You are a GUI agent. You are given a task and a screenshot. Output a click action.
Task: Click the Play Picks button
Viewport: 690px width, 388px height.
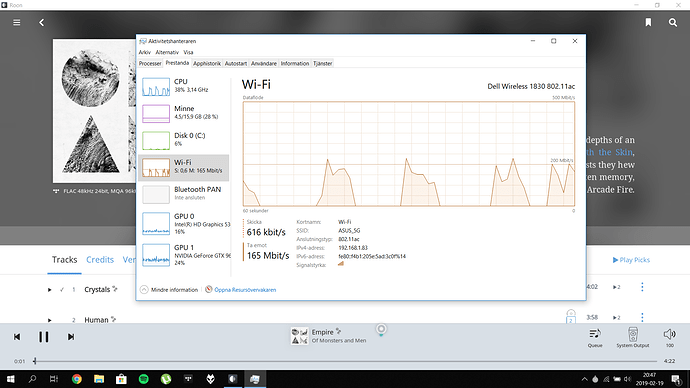[631, 260]
